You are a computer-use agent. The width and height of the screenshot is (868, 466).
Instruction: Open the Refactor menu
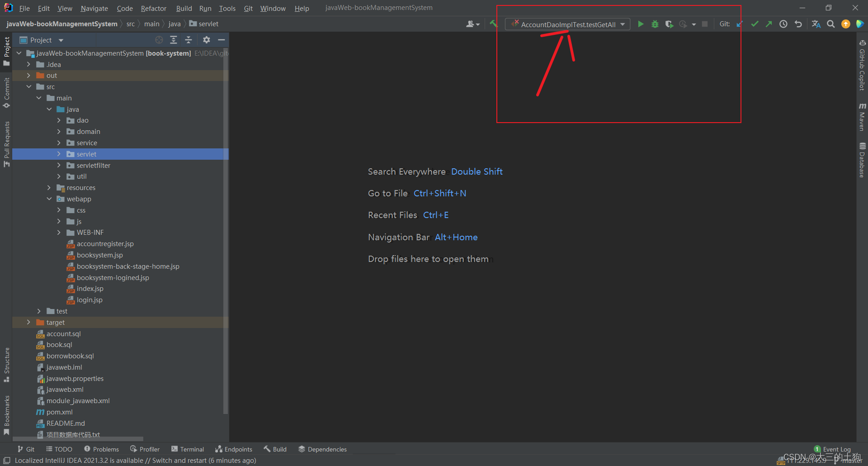[x=153, y=8]
